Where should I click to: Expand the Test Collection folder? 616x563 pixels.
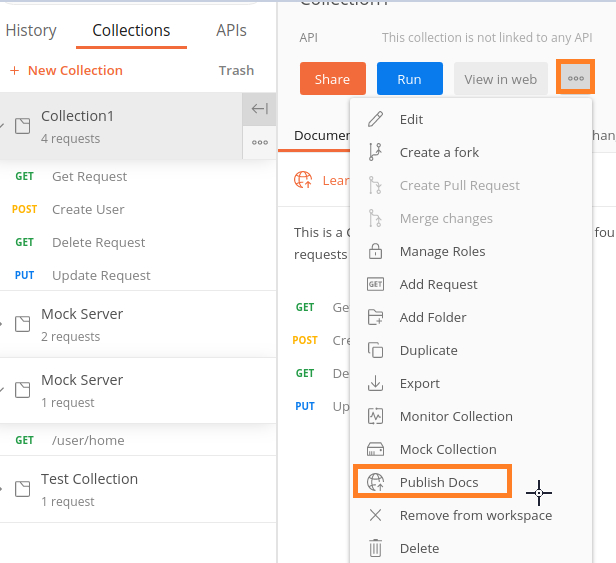pos(4,490)
